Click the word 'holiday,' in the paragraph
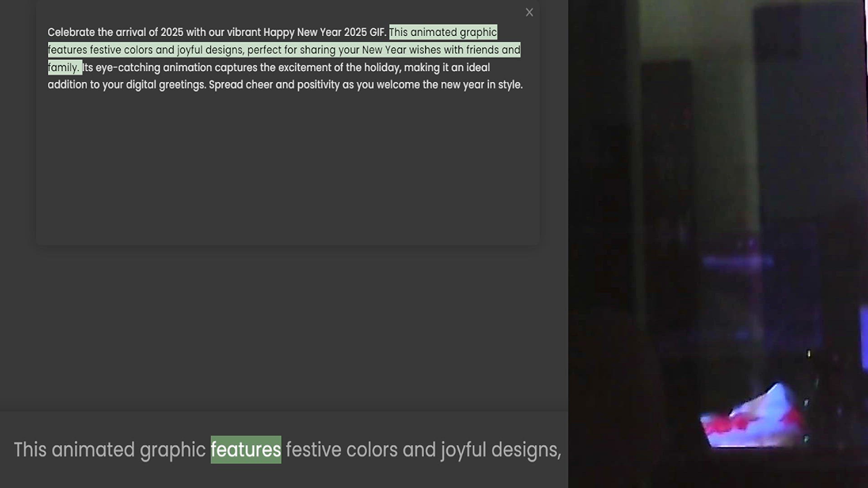This screenshot has height=488, width=868. (382, 68)
